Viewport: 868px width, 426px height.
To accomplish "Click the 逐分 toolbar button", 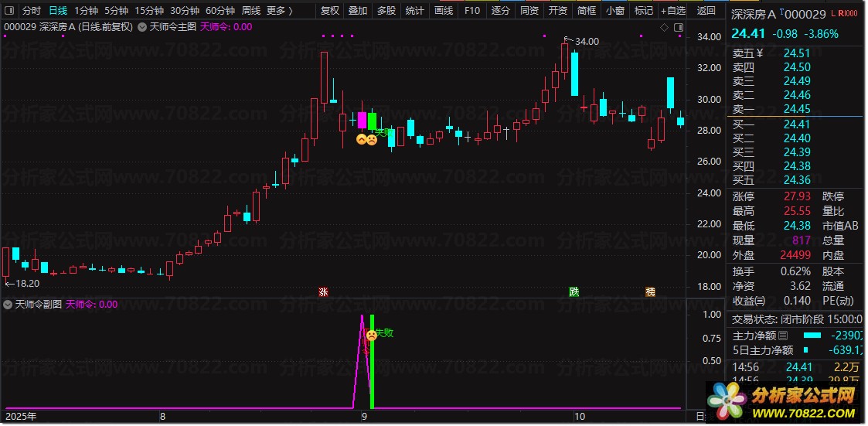I will pyautogui.click(x=500, y=10).
